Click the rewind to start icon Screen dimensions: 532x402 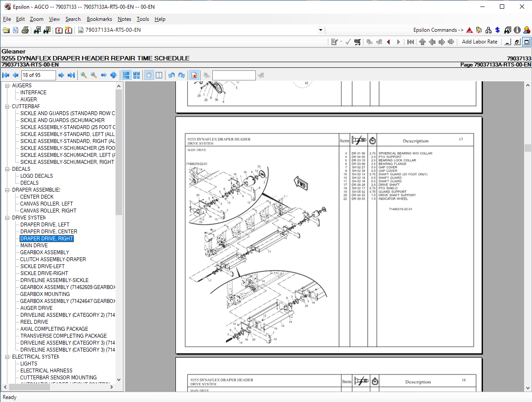[x=410, y=42]
